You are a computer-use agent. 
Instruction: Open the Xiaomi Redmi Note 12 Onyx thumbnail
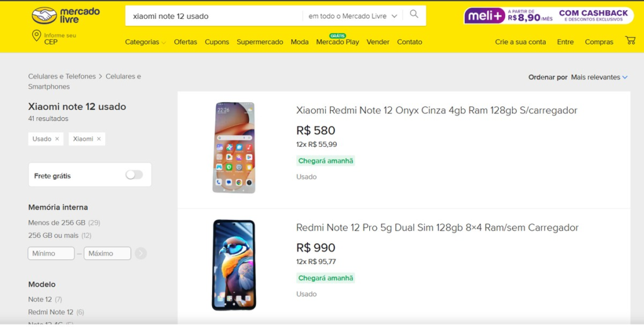pyautogui.click(x=234, y=147)
